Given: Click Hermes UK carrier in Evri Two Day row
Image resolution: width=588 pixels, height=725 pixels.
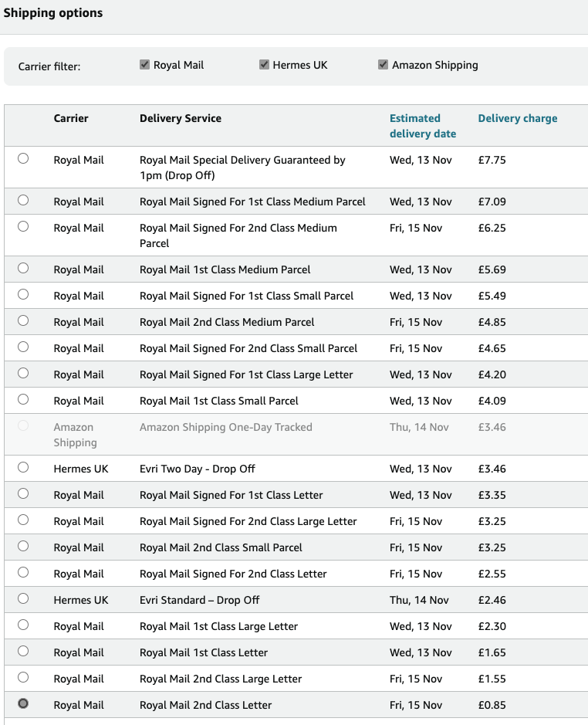Looking at the screenshot, I should point(81,469).
